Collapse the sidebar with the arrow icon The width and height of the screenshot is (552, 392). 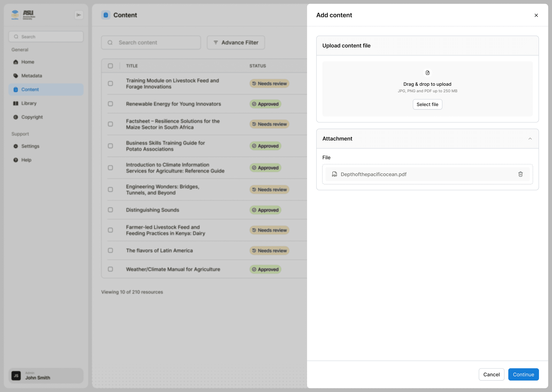point(79,15)
